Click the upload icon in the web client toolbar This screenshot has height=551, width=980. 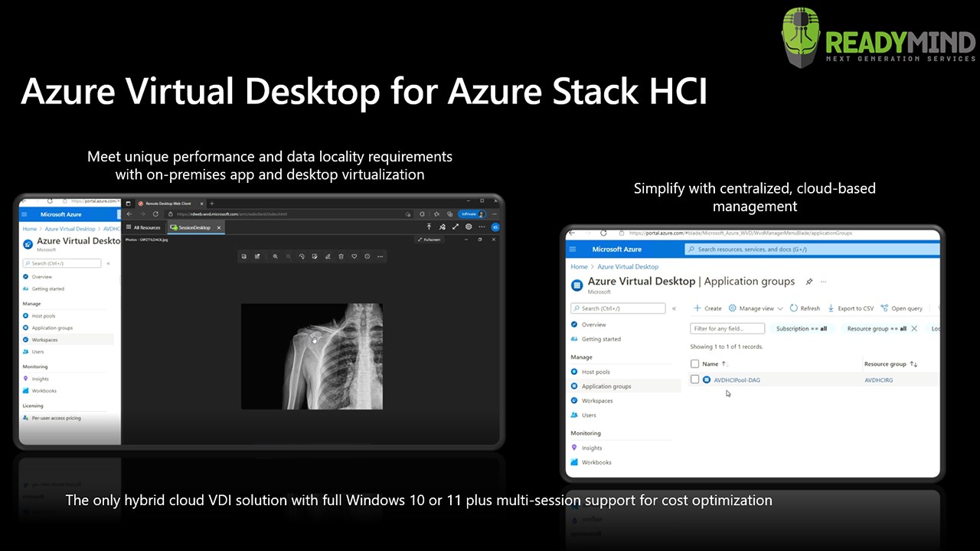click(429, 227)
